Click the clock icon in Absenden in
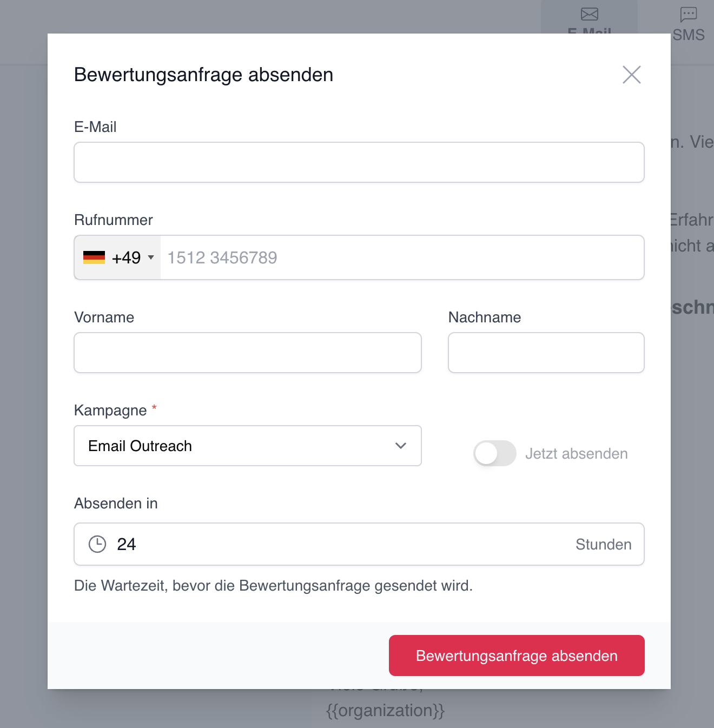Screen dimensions: 714x728 tap(97, 544)
